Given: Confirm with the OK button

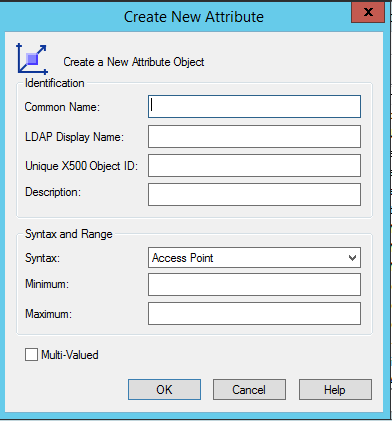Looking at the screenshot, I should (x=164, y=389).
